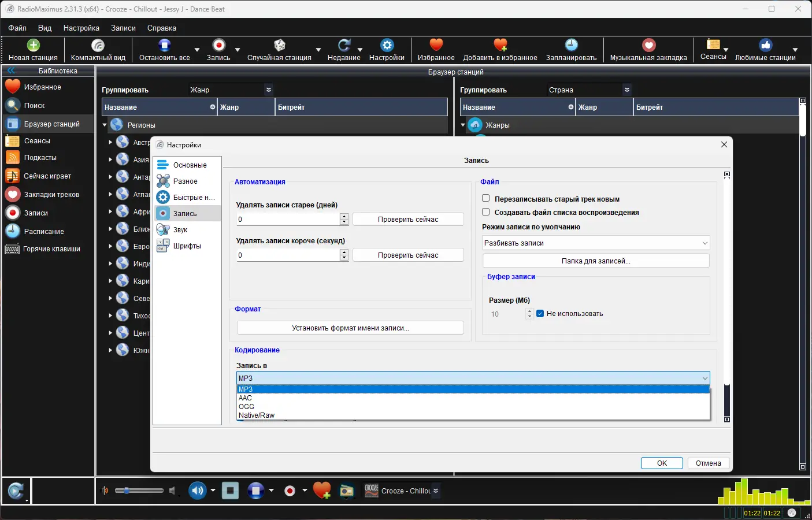Image resolution: width=812 pixels, height=520 pixels.
Task: Open the Остановить все dropdown arrow in toolbar
Action: pos(197,50)
